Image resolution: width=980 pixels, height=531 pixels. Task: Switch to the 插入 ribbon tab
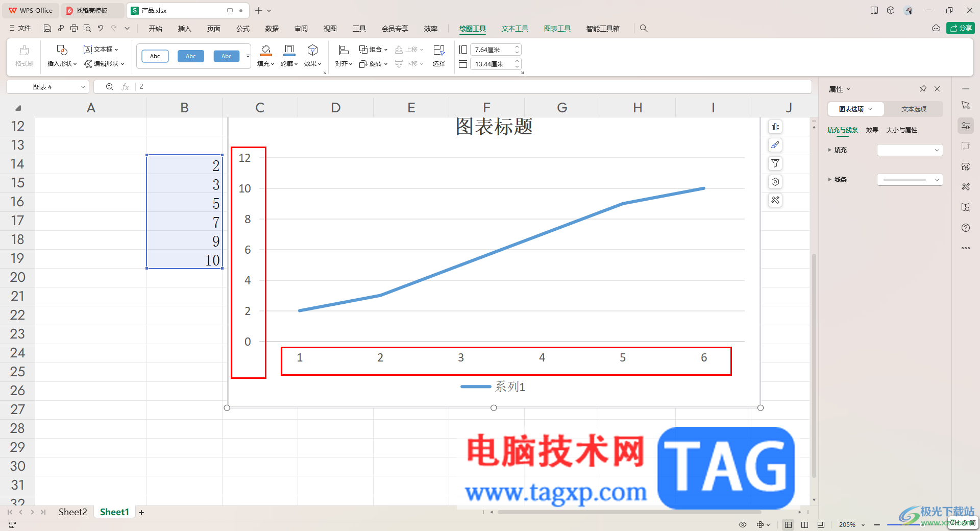point(184,29)
